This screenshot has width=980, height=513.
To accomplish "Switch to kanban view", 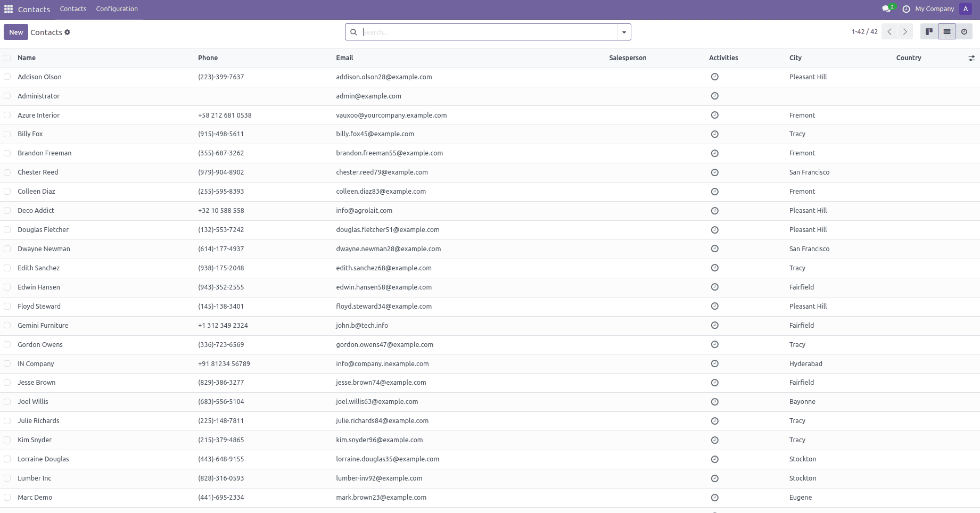I will (928, 31).
